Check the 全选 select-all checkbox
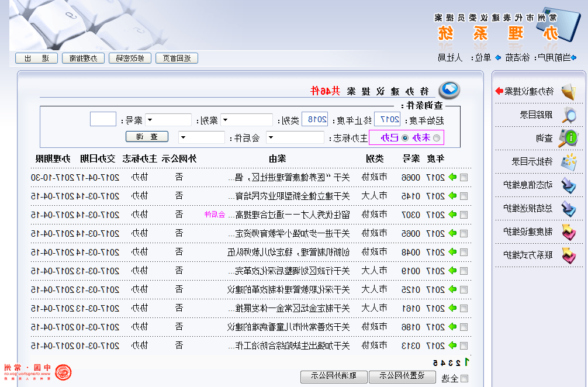Viewport: 588px width, 387px height. tap(464, 379)
